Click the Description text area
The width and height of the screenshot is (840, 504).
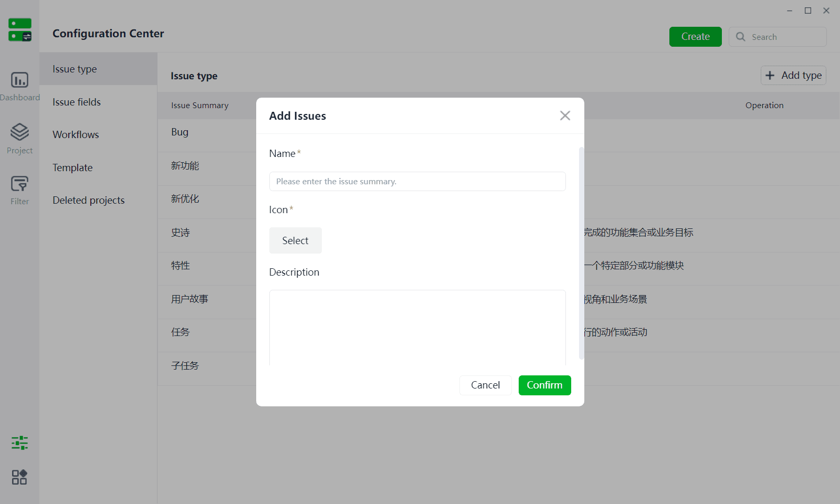pyautogui.click(x=417, y=328)
